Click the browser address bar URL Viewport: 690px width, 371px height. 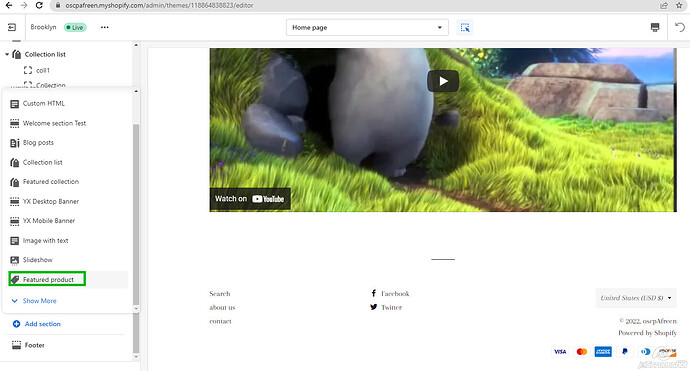(159, 5)
